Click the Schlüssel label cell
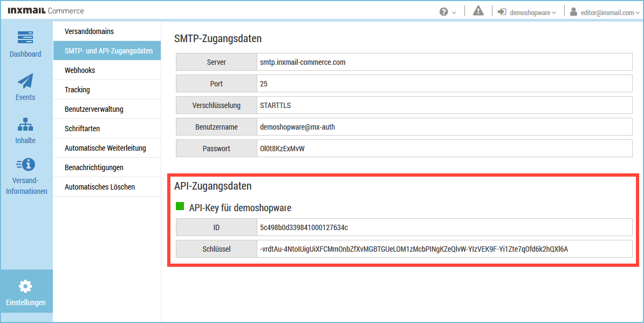The width and height of the screenshot is (644, 323). [x=216, y=248]
